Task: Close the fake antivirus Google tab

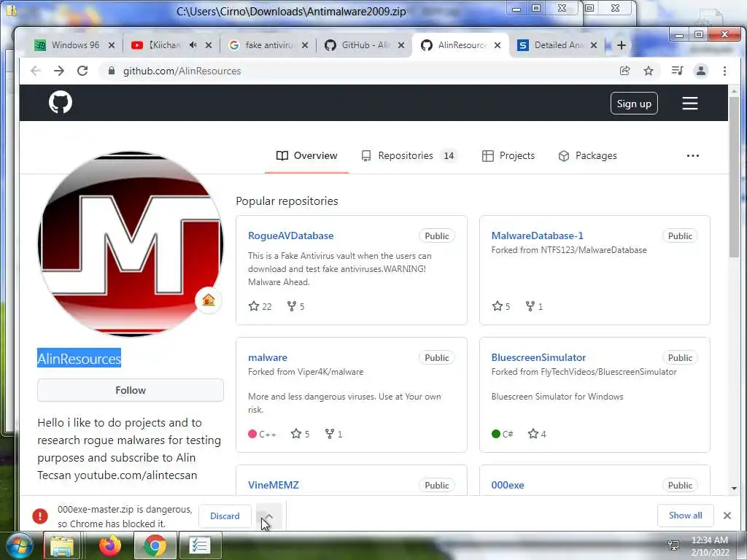Action: 305,45
